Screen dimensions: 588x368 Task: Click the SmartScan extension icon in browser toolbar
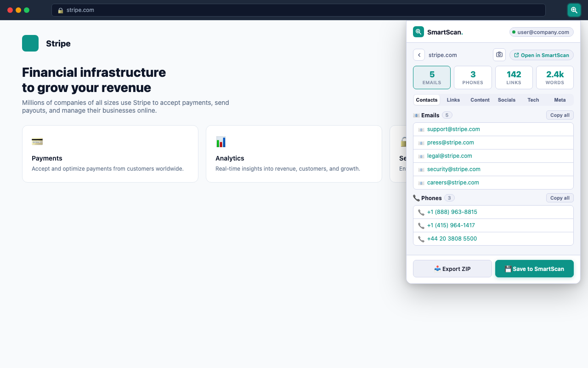pos(574,10)
